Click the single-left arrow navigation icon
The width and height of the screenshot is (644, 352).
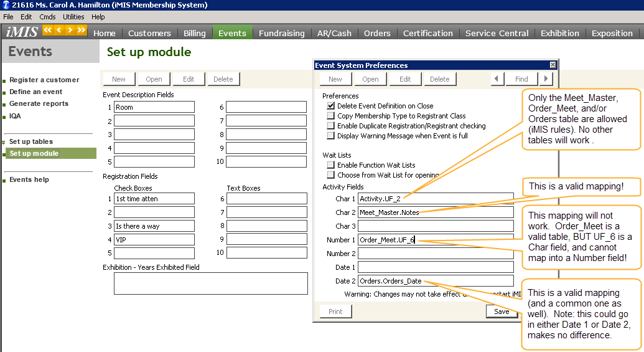click(x=59, y=30)
